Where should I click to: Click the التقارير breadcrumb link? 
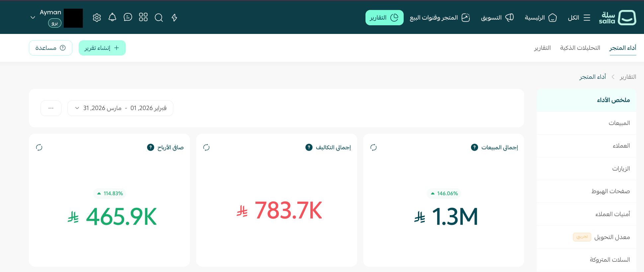click(x=628, y=77)
